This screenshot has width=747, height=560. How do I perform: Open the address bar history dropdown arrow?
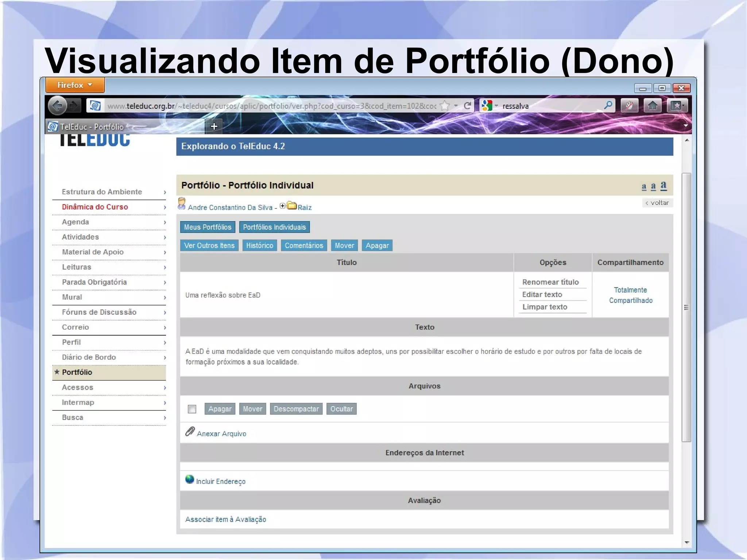pos(456,106)
